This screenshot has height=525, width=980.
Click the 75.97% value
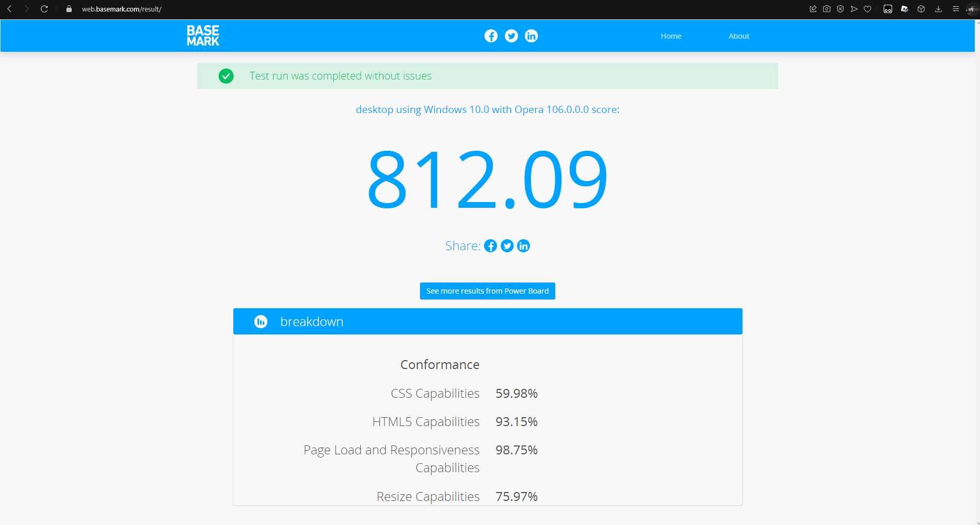point(517,497)
